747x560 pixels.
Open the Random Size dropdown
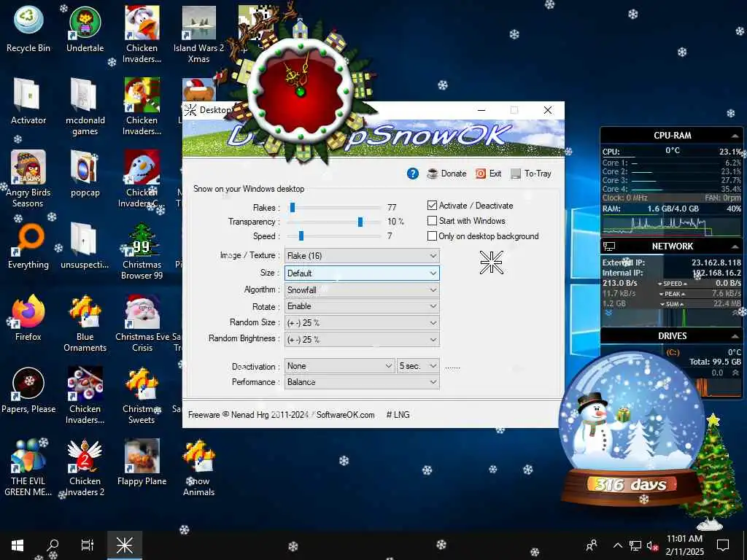coord(362,322)
